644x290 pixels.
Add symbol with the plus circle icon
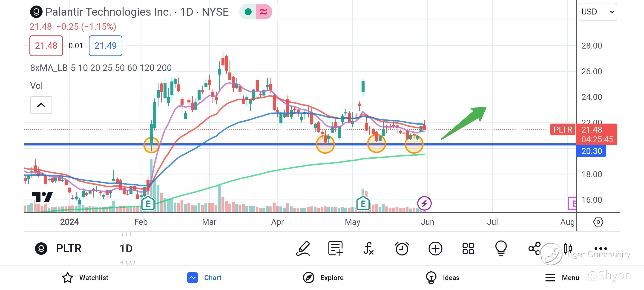pos(435,249)
